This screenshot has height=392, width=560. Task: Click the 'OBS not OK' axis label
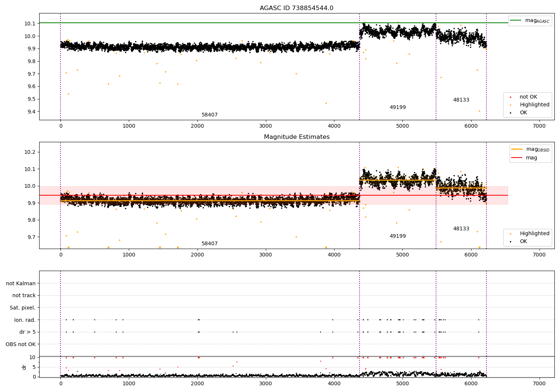(21, 344)
